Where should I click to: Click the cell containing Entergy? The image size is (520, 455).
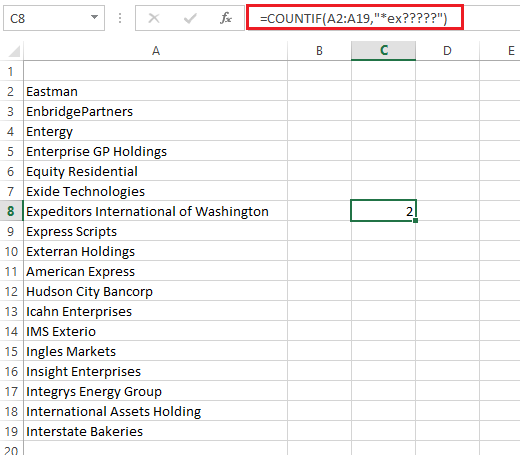click(x=156, y=131)
